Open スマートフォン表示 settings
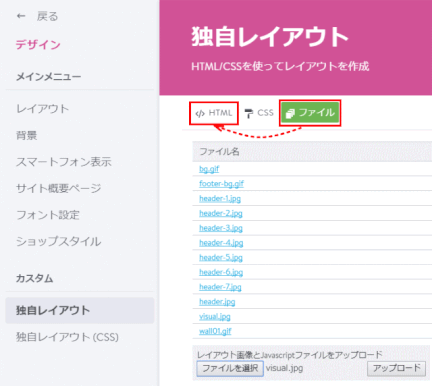 click(x=64, y=162)
